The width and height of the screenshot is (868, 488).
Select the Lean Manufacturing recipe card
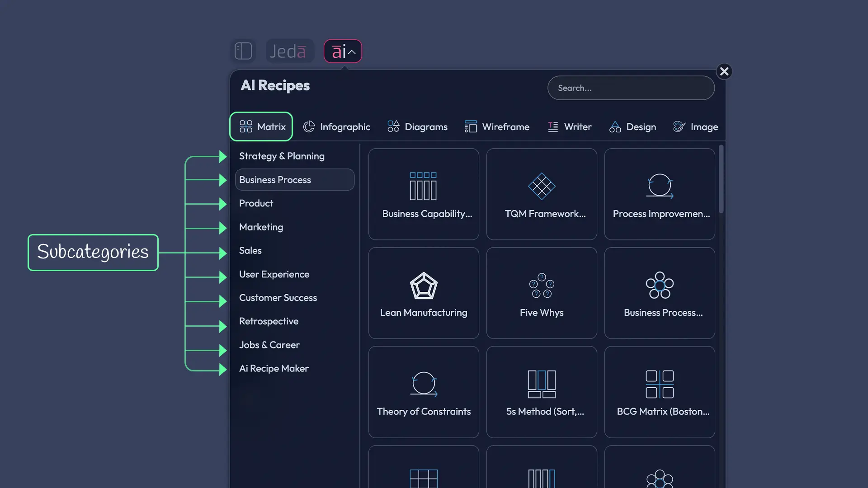click(423, 293)
